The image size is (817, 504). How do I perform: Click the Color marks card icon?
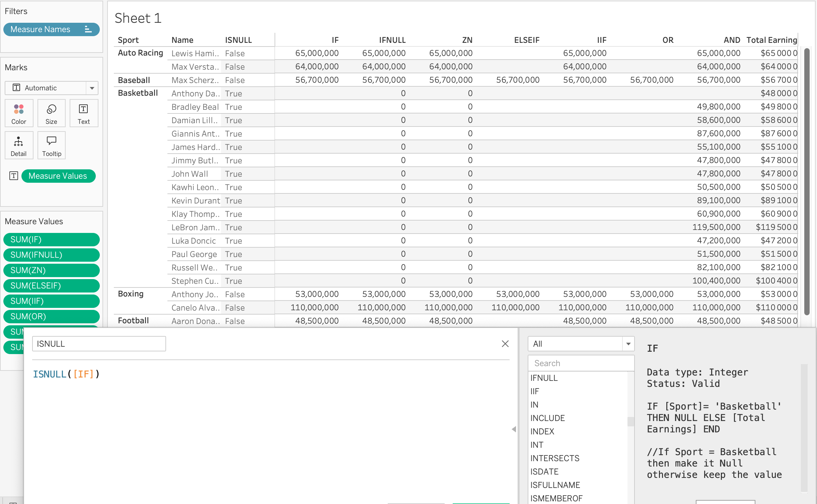point(19,113)
